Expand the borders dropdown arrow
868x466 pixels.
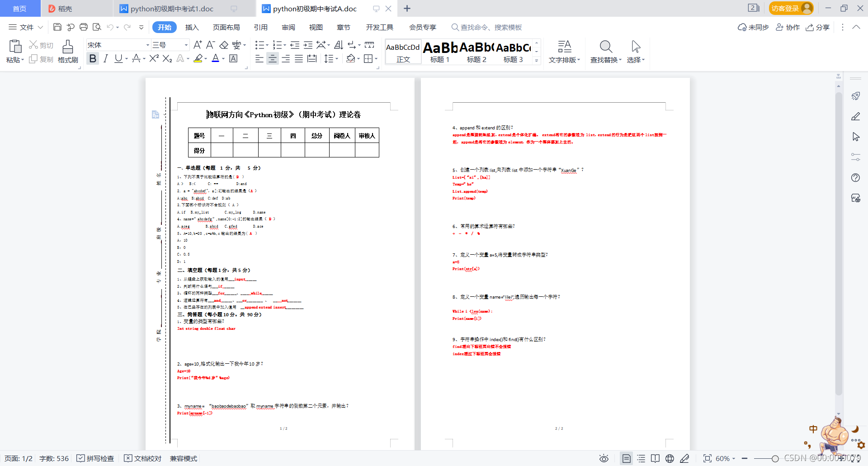coord(376,59)
